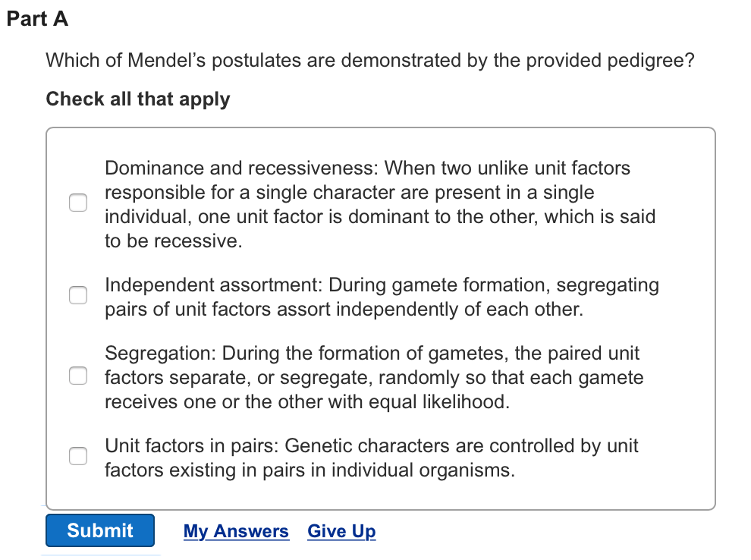The height and width of the screenshot is (560, 751).
Task: Open the My Answers link
Action: click(x=236, y=531)
